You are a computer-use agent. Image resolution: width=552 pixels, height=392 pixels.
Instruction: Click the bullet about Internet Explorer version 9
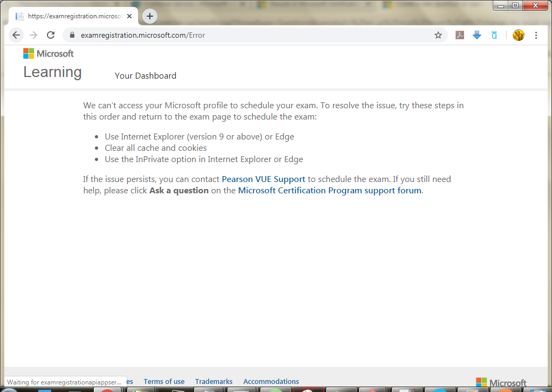point(199,136)
